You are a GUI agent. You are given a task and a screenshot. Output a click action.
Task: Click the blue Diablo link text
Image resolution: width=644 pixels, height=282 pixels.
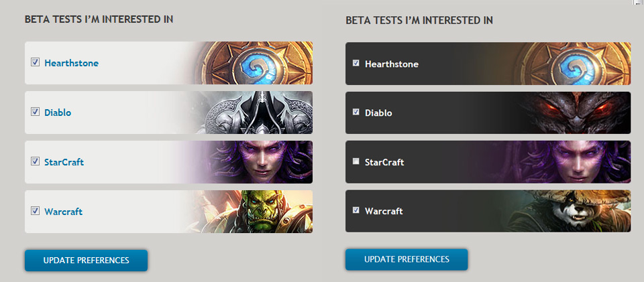(58, 113)
